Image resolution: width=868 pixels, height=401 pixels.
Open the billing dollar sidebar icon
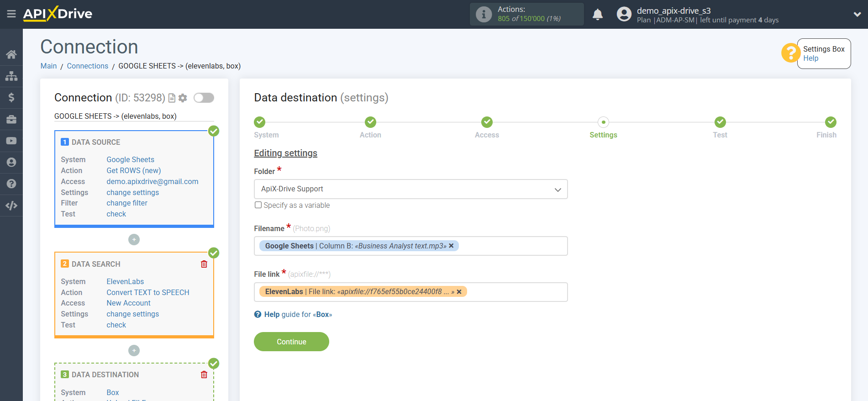[11, 97]
